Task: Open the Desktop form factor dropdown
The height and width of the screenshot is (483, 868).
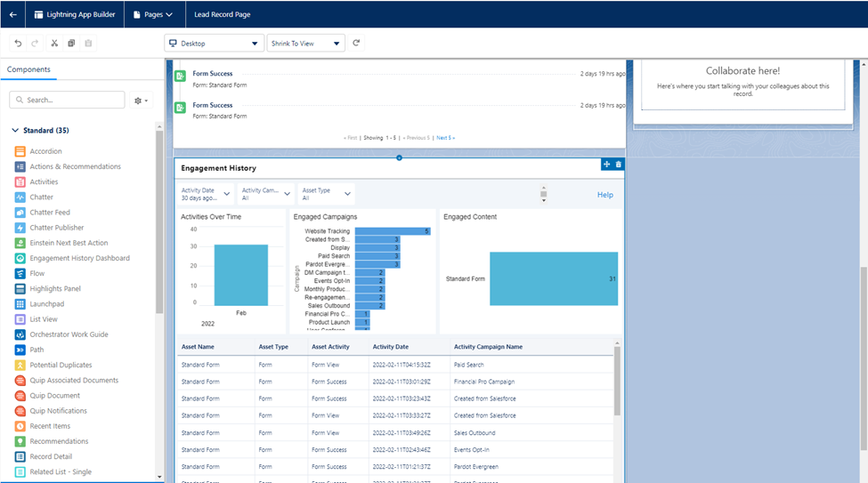Action: click(x=214, y=44)
